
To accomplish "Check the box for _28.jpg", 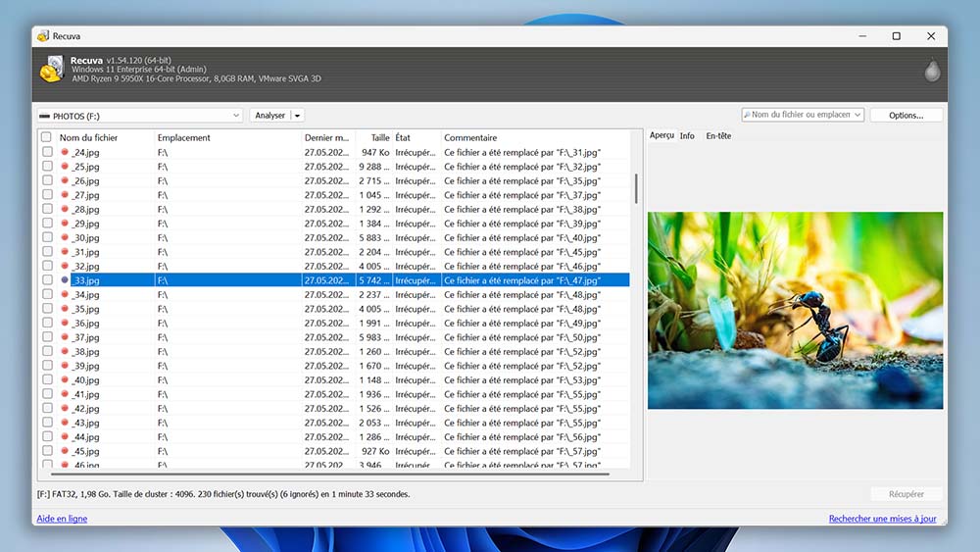I will click(x=47, y=209).
